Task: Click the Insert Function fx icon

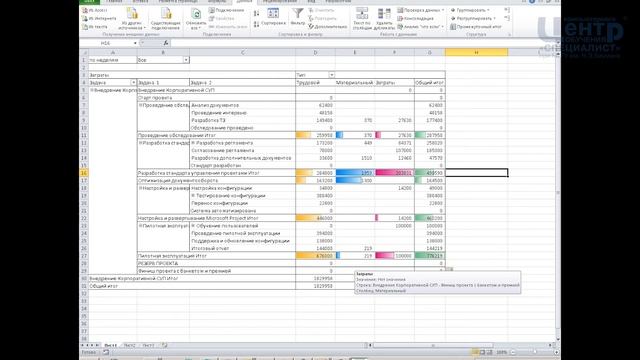Action: click(x=166, y=43)
